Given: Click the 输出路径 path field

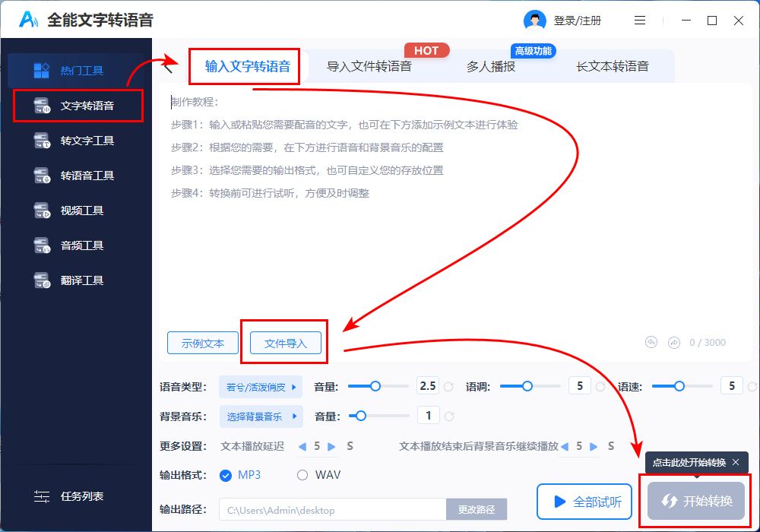Looking at the screenshot, I should tap(333, 510).
